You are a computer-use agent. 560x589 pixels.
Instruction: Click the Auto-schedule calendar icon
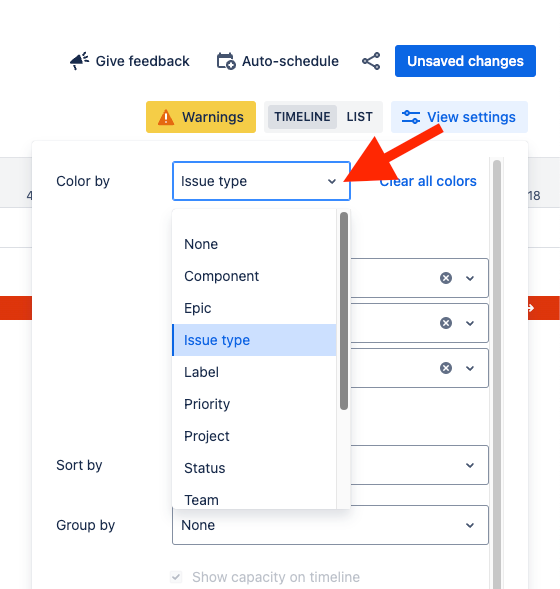226,61
